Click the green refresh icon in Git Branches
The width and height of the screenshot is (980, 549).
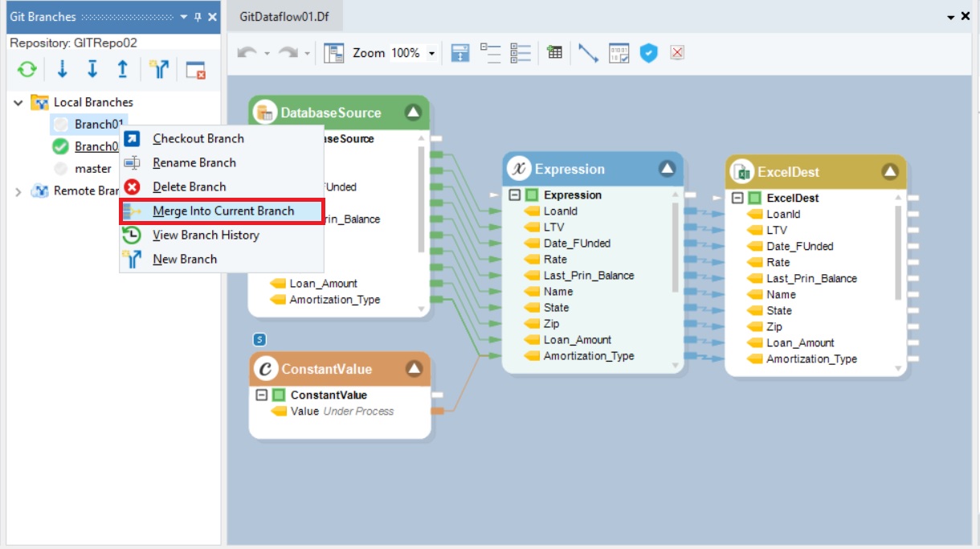tap(27, 70)
